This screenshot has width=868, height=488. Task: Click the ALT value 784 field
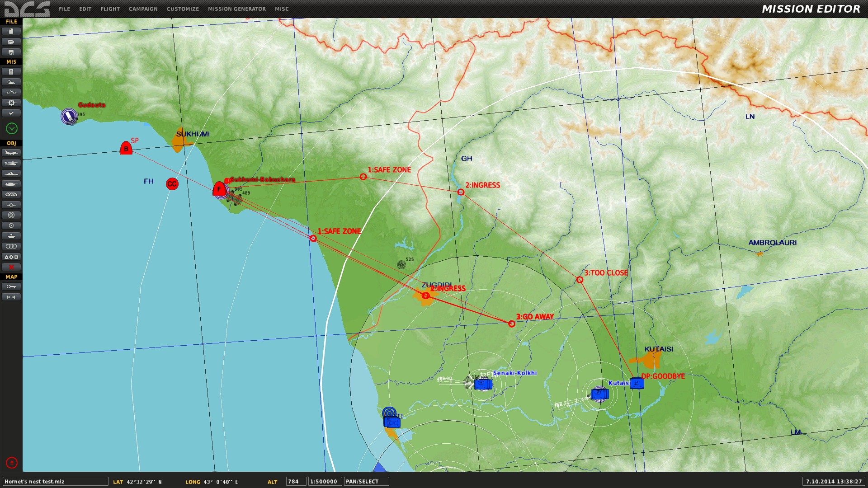tap(296, 482)
